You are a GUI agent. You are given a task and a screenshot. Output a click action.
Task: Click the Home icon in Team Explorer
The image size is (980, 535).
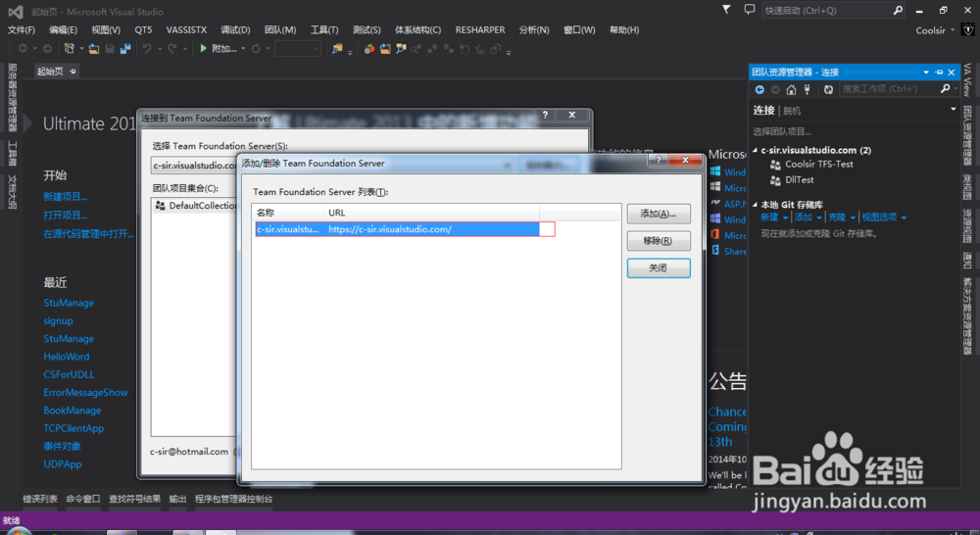pos(791,89)
